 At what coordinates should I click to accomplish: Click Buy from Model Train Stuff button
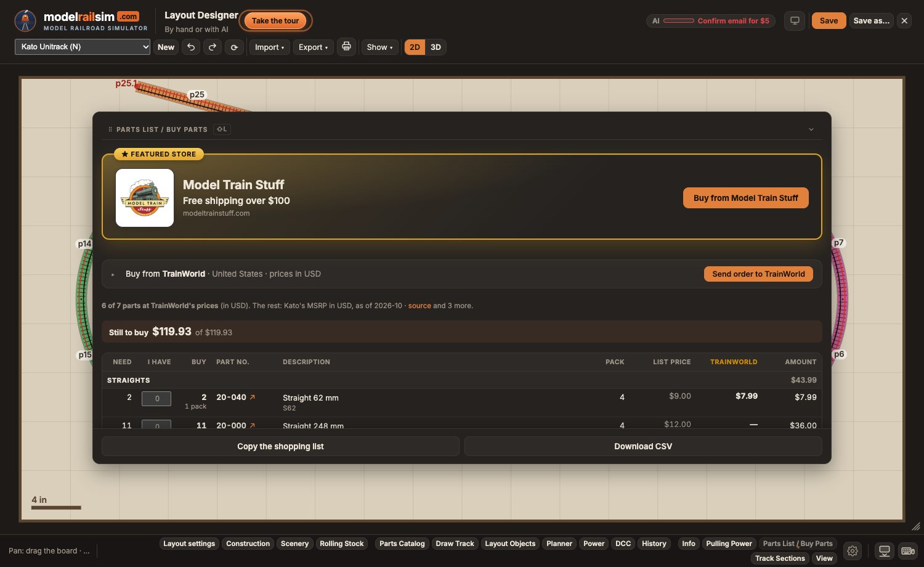[745, 198]
